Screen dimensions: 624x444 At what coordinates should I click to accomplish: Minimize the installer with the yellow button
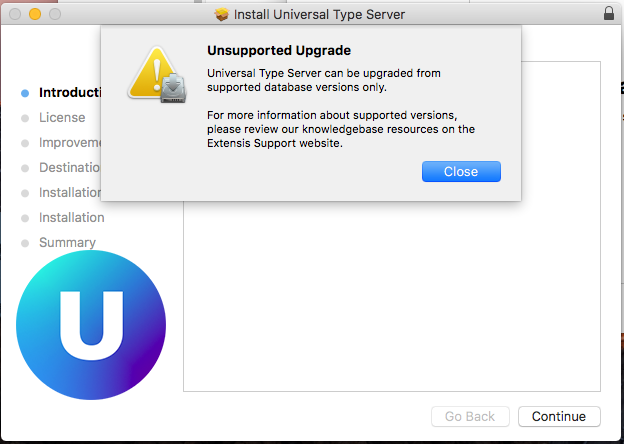[35, 14]
